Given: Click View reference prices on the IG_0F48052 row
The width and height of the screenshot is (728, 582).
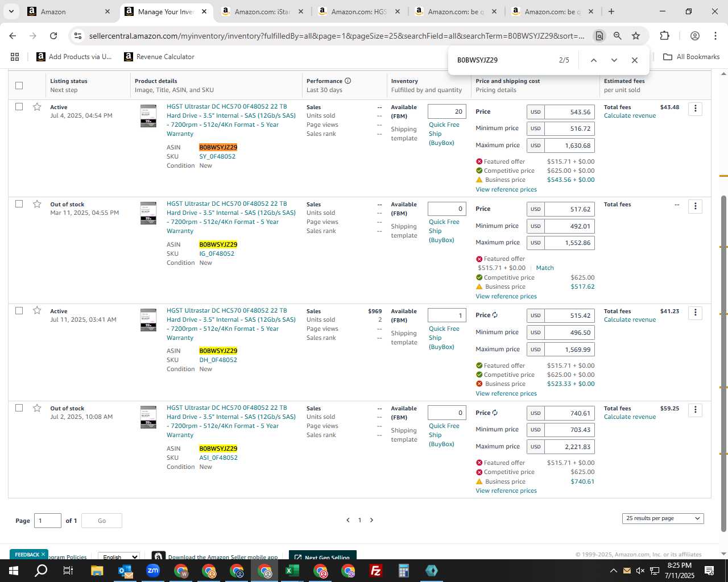Looking at the screenshot, I should click(506, 296).
